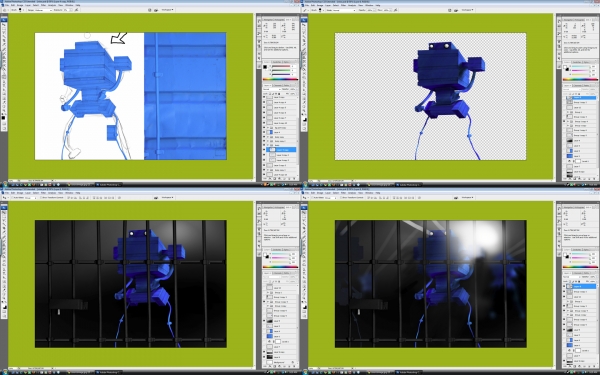The width and height of the screenshot is (600, 375).
Task: Switch to Histogram tab in sketch window
Action: coord(280,20)
